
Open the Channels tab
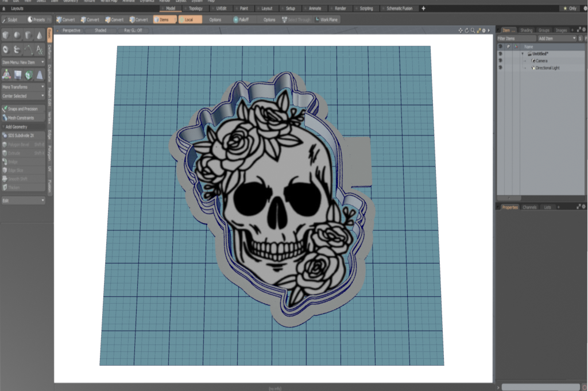coord(529,207)
